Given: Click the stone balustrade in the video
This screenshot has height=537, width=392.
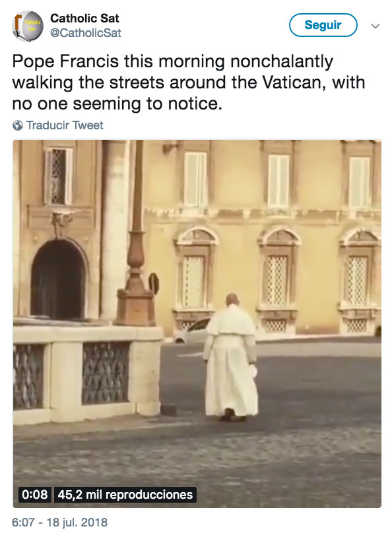Looking at the screenshot, I should 87,373.
